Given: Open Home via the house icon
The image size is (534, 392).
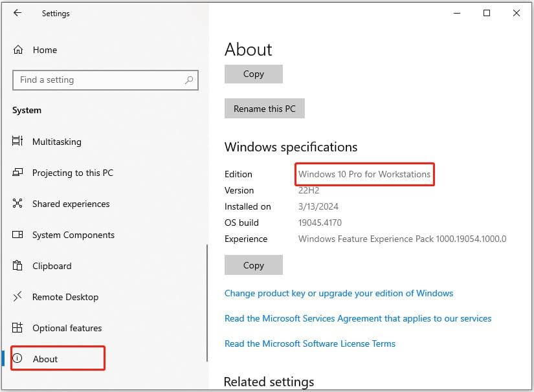Looking at the screenshot, I should pos(18,50).
